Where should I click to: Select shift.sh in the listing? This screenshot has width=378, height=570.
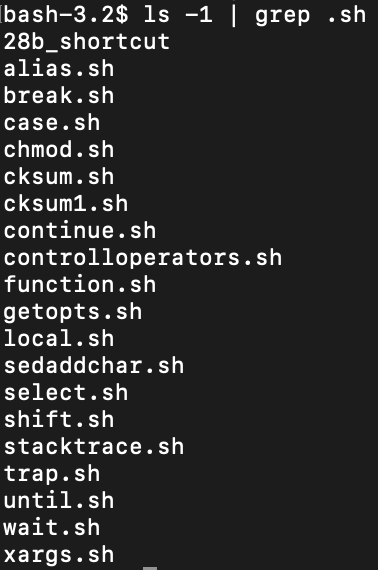tap(59, 420)
